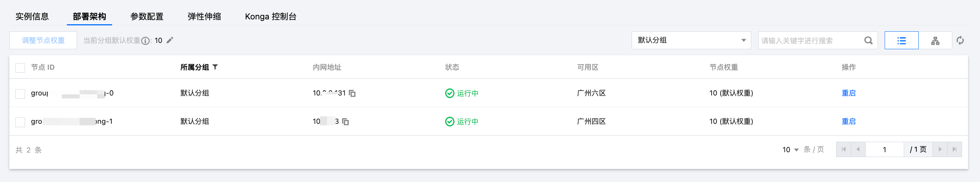
Task: Select all nodes with the header checkbox
Action: tap(20, 68)
